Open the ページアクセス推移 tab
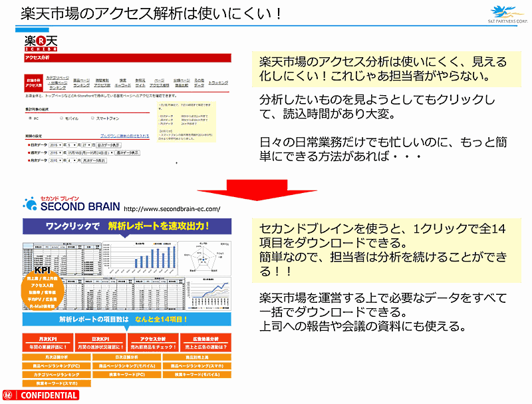 tap(160, 83)
